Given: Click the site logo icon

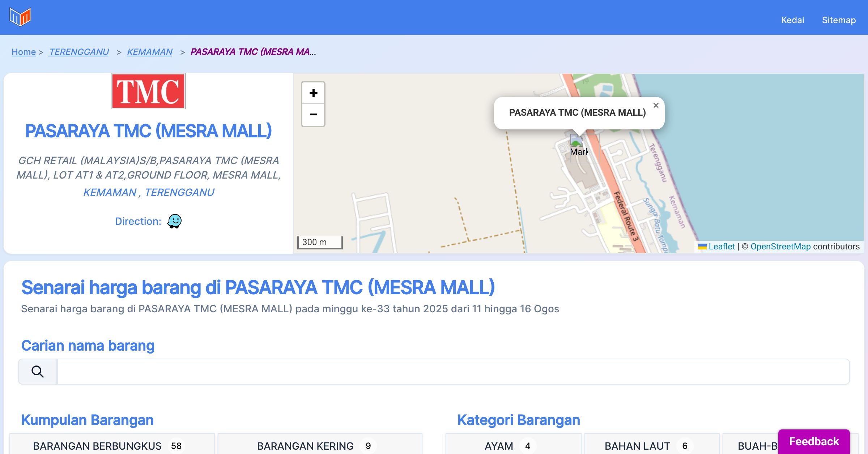Looking at the screenshot, I should click(20, 17).
